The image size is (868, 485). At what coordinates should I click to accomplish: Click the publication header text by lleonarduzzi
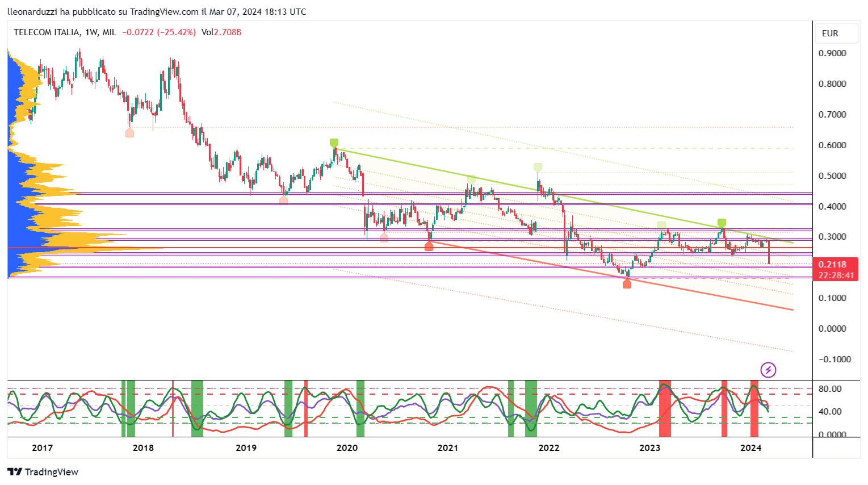tap(157, 12)
